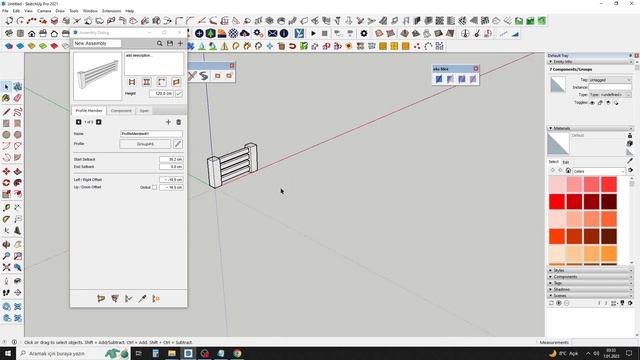
Task: Open the File menu
Action: click(5, 11)
